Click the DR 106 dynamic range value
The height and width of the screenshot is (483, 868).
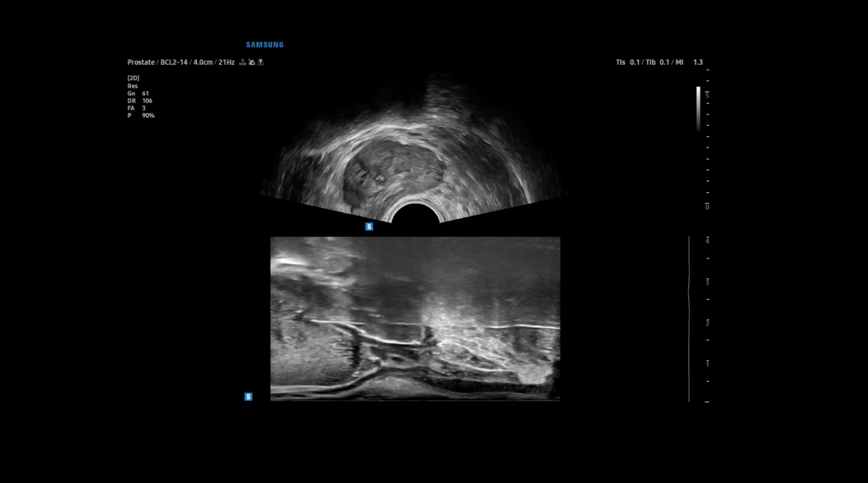pos(140,101)
